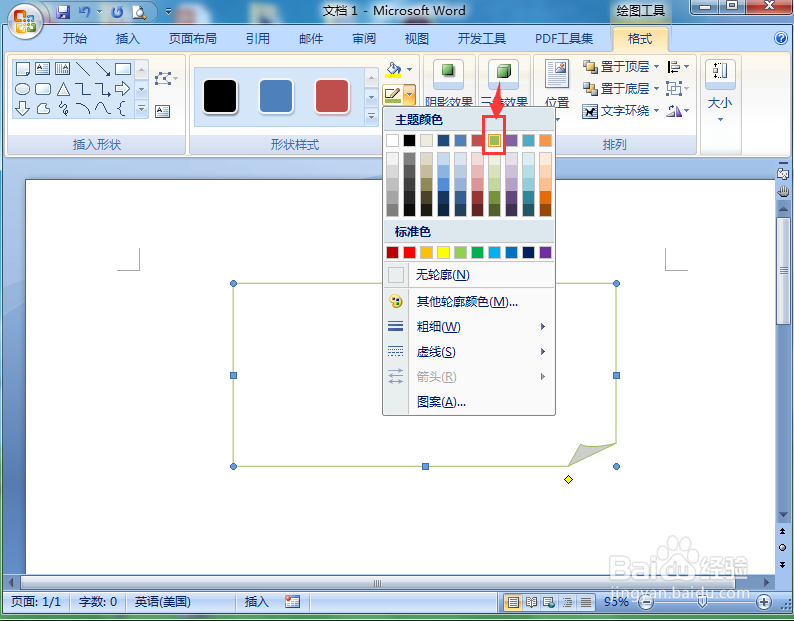Open the 粗细(W) weight submenu
The image size is (794, 621).
pyautogui.click(x=469, y=327)
